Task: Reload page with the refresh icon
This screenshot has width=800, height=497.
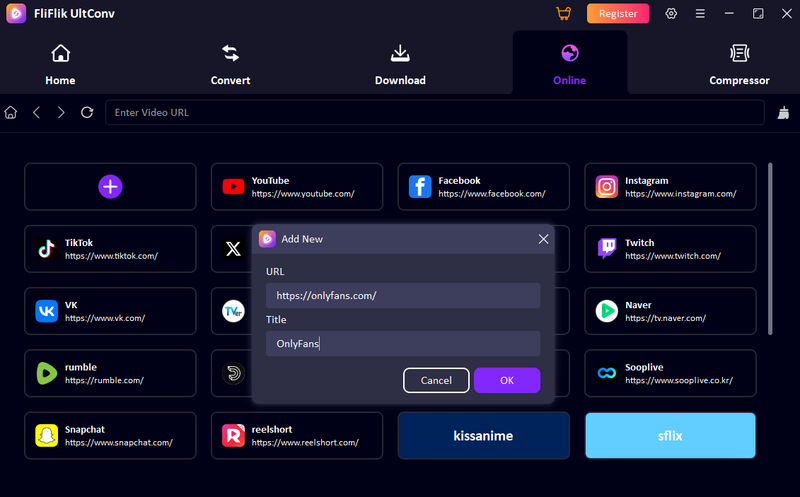Action: [x=87, y=112]
